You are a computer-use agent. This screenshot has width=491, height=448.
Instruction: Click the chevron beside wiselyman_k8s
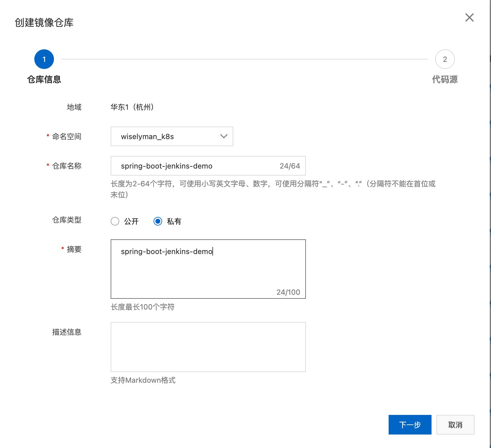(x=223, y=136)
